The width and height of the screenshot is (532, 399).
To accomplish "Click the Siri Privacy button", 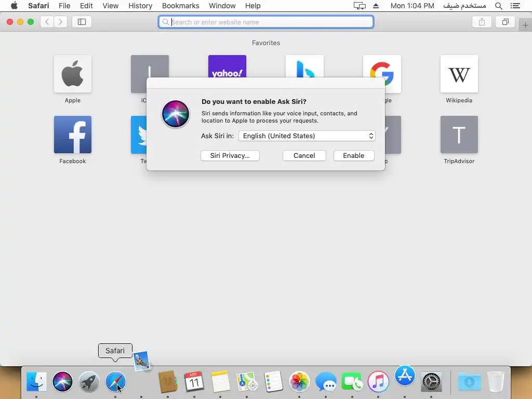I will (x=230, y=155).
